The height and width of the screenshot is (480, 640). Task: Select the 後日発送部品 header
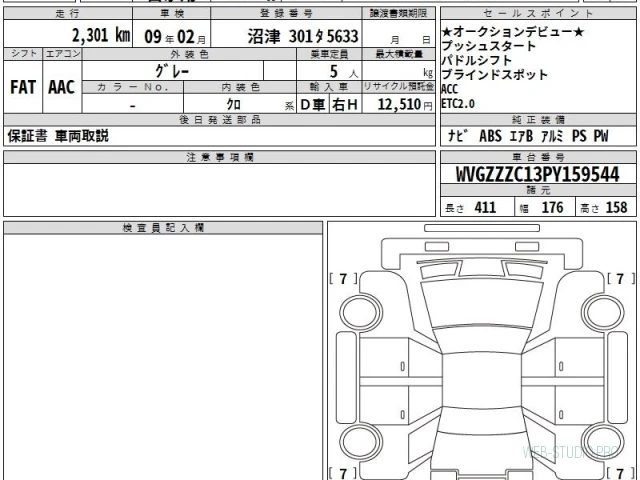click(220, 120)
